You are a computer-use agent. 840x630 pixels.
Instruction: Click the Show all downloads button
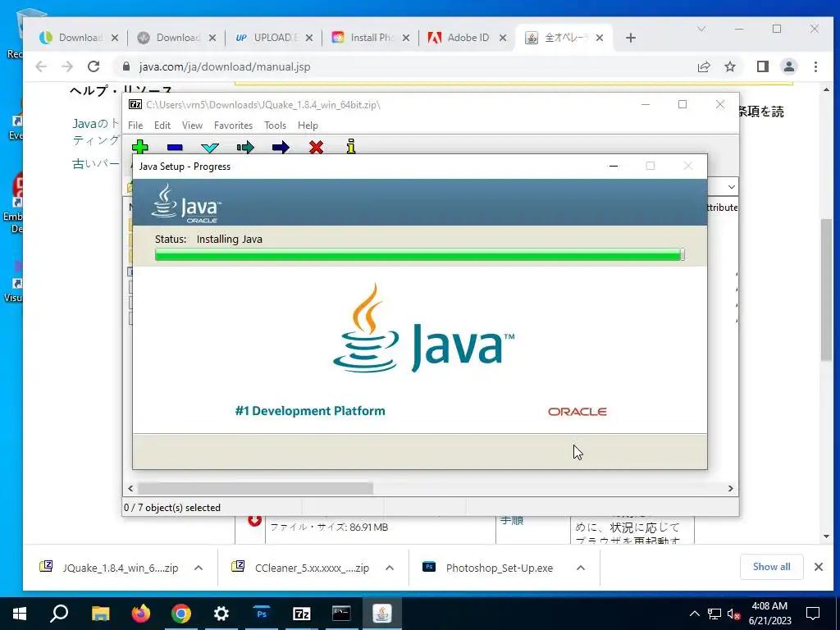coord(771,567)
